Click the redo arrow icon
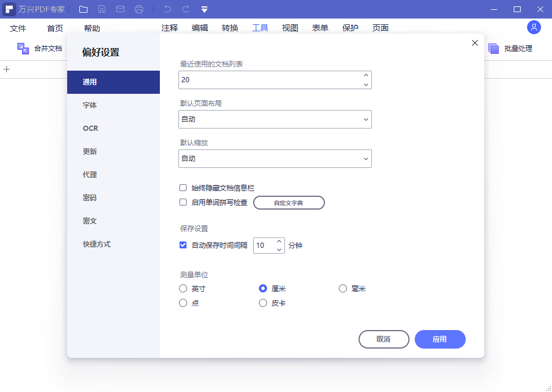The width and height of the screenshot is (552, 392). pos(185,9)
